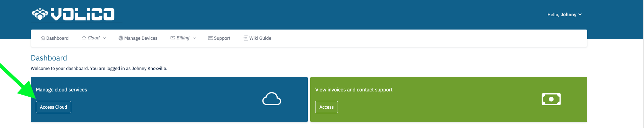Click the 'Manage cloud services' text

[x=61, y=90]
